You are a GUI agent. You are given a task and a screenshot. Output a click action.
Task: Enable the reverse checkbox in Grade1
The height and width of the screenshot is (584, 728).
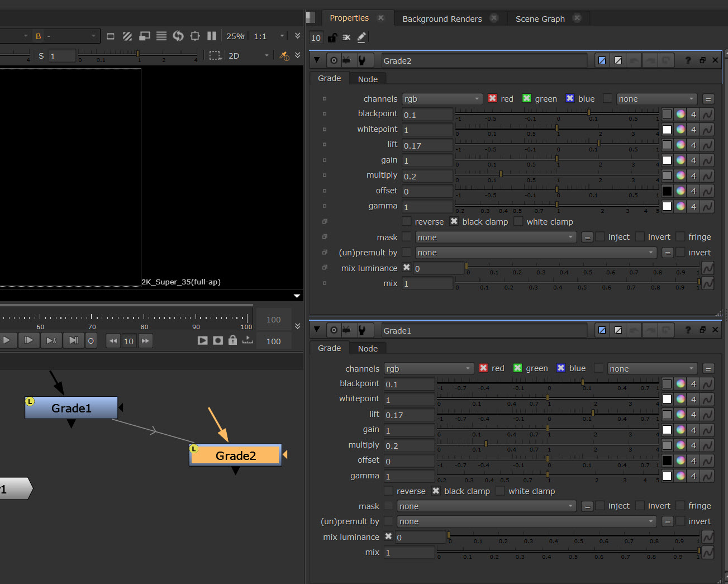point(389,491)
